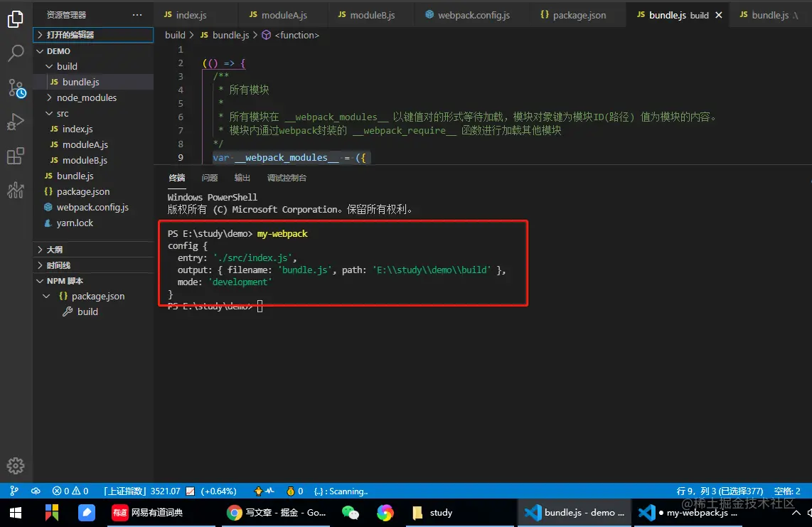Open package.json in file tree
812x527 pixels.
[93, 191]
